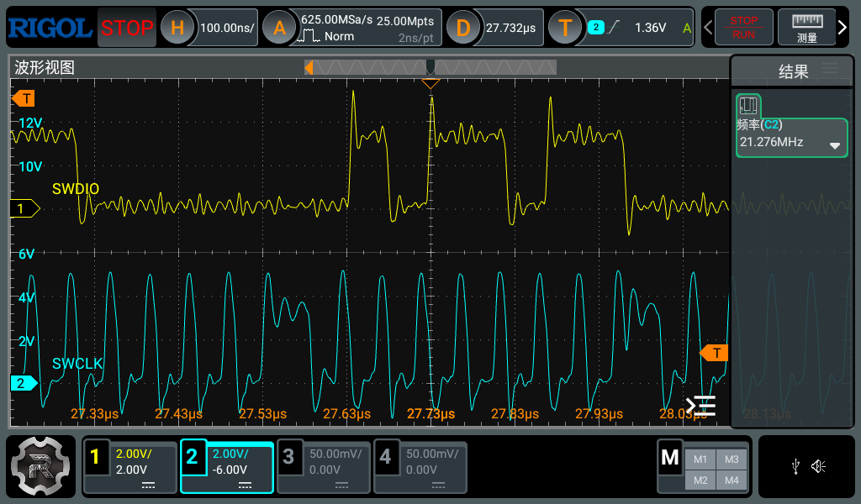Open the delay D settings
861x504 pixels.
point(463,28)
